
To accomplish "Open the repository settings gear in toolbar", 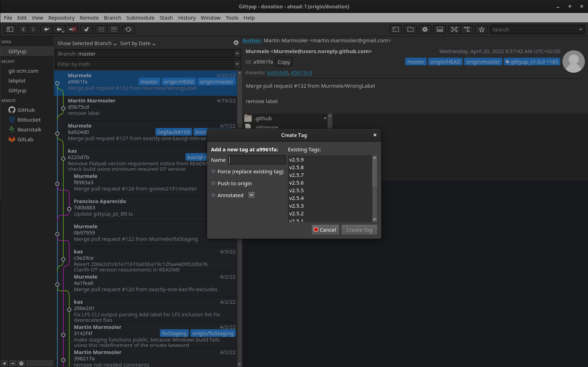I will pyautogui.click(x=425, y=29).
